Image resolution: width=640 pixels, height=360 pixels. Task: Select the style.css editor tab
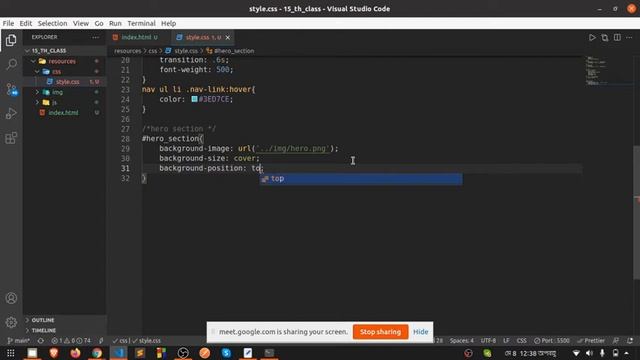point(203,37)
